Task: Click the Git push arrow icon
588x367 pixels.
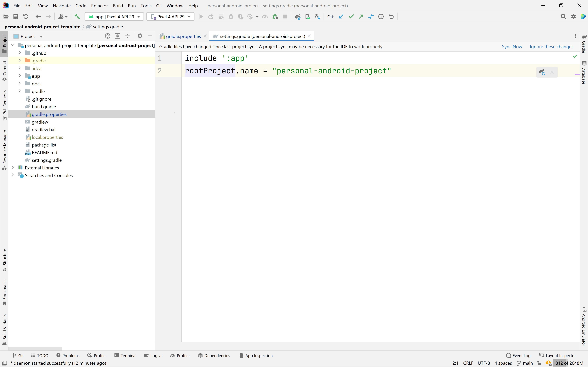Action: coord(361,17)
